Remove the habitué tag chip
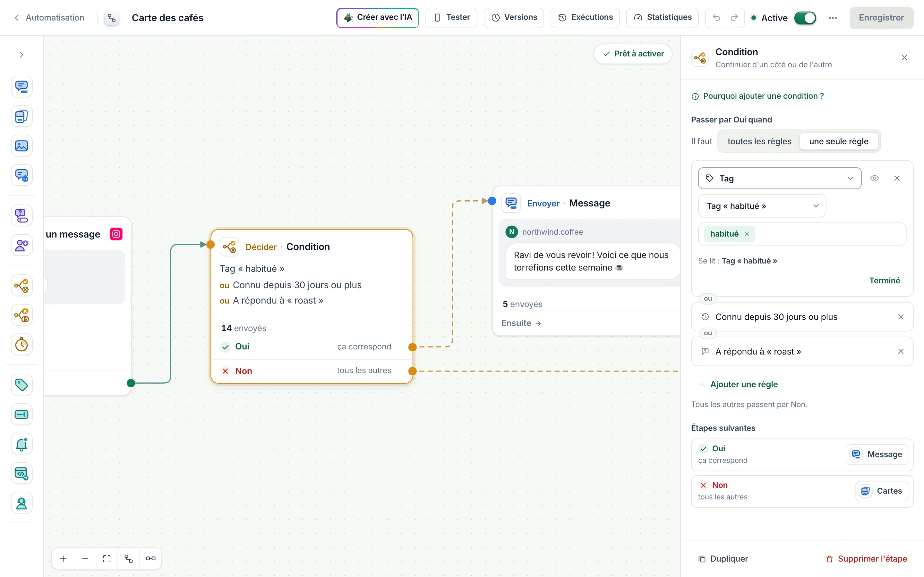The height and width of the screenshot is (577, 924). pos(747,234)
